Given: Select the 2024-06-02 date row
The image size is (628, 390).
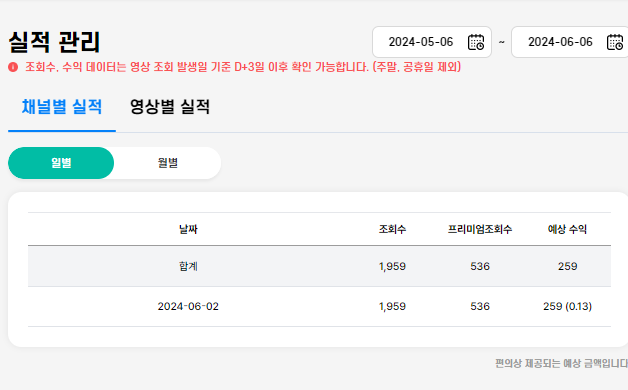Looking at the screenshot, I should point(319,306).
